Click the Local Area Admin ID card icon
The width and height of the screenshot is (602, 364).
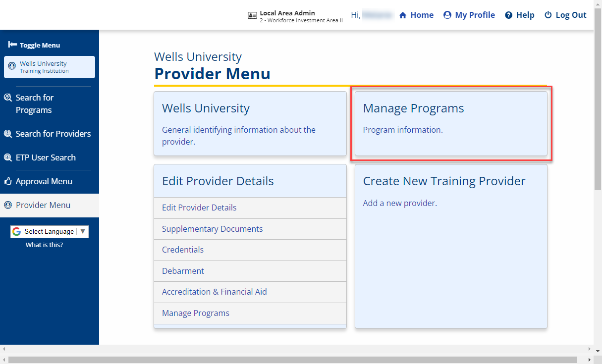tap(252, 15)
